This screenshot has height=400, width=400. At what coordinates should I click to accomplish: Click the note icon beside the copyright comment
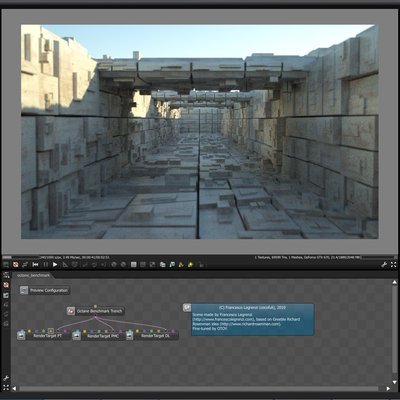(187, 307)
